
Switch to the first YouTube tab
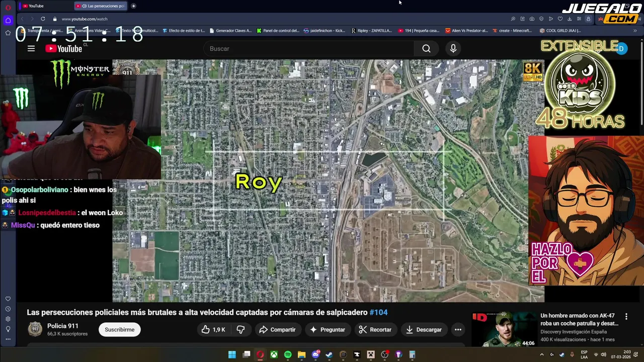click(44, 6)
